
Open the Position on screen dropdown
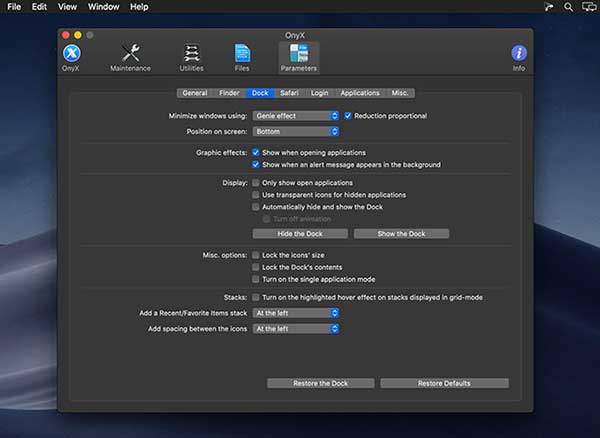click(x=296, y=132)
